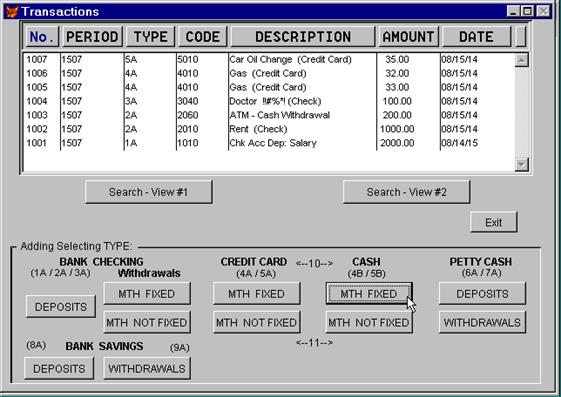Viewport: 561px width, 397px height.
Task: Click the code 2060 cell
Action: pos(188,115)
